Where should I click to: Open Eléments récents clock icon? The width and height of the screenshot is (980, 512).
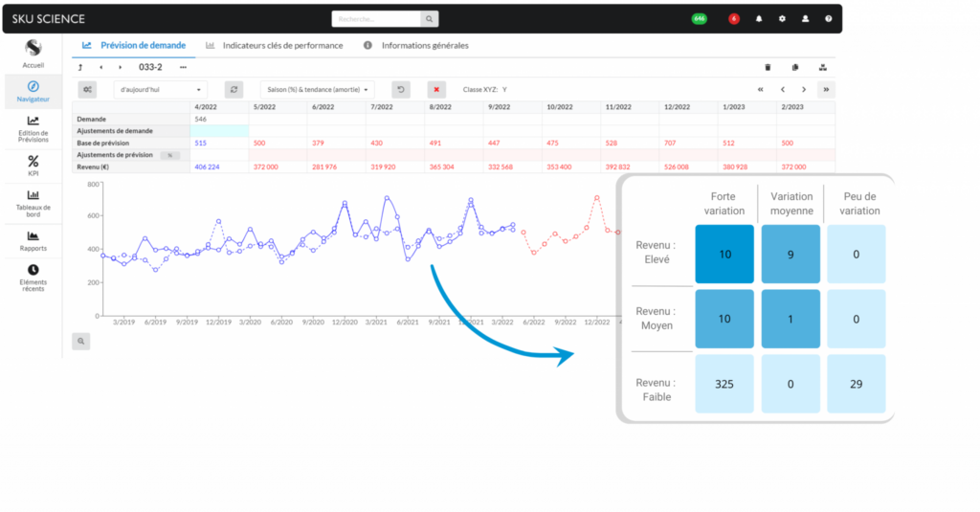[x=33, y=271]
